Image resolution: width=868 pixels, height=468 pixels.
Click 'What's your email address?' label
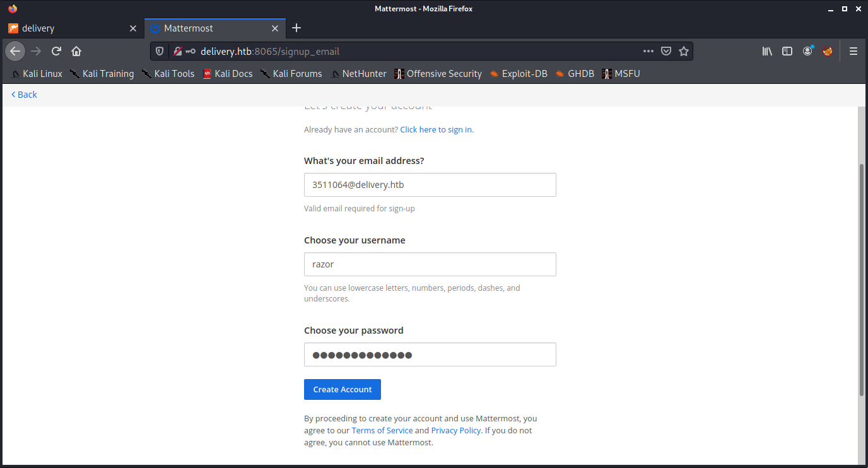tap(364, 161)
